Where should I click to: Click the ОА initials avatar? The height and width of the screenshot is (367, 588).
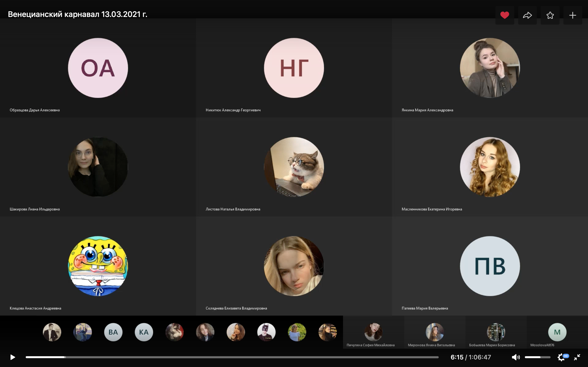tap(98, 68)
